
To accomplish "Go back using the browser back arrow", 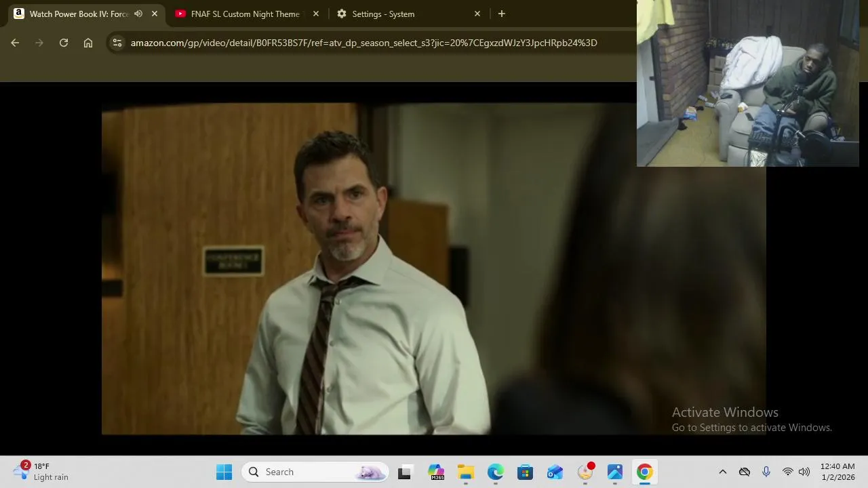I will pos(15,43).
